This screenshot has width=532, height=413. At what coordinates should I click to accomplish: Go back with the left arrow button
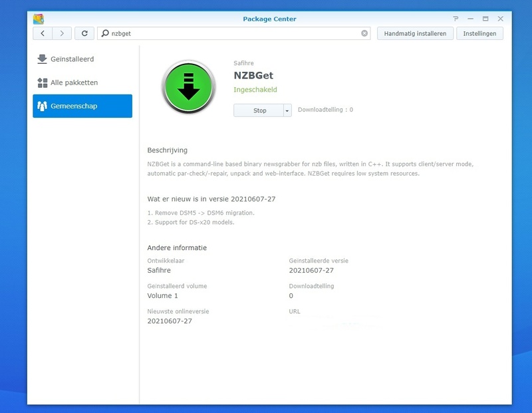(43, 33)
